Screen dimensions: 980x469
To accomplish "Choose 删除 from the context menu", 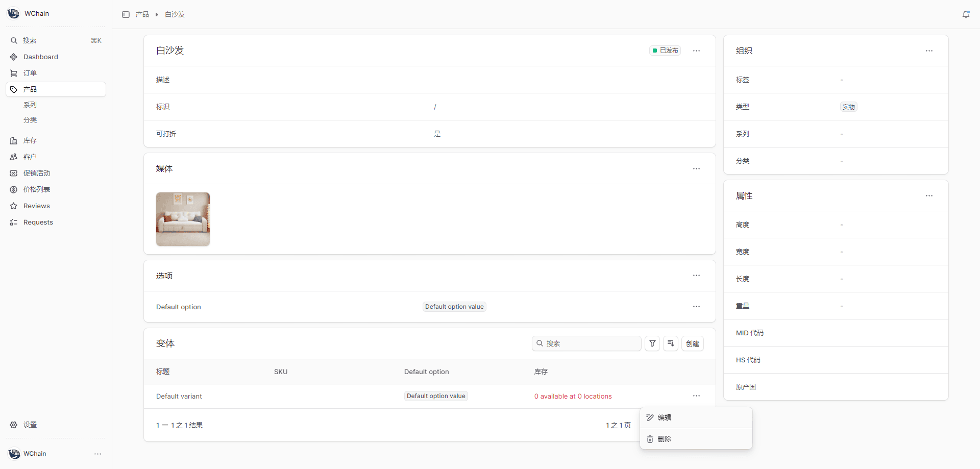I will (665, 439).
